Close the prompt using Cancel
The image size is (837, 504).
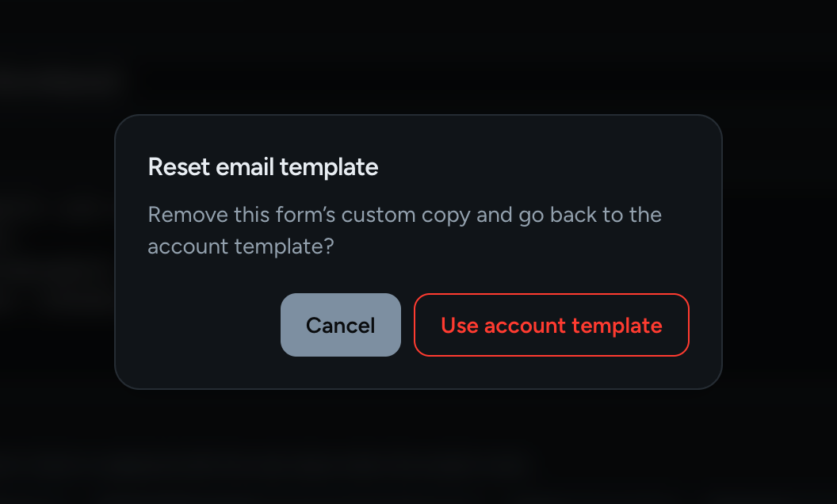coord(341,325)
